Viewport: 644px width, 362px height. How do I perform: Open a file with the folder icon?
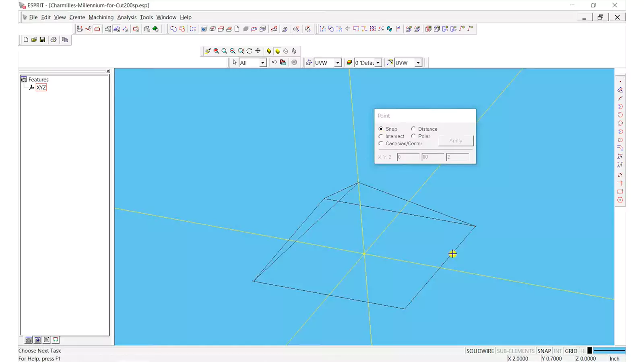34,40
